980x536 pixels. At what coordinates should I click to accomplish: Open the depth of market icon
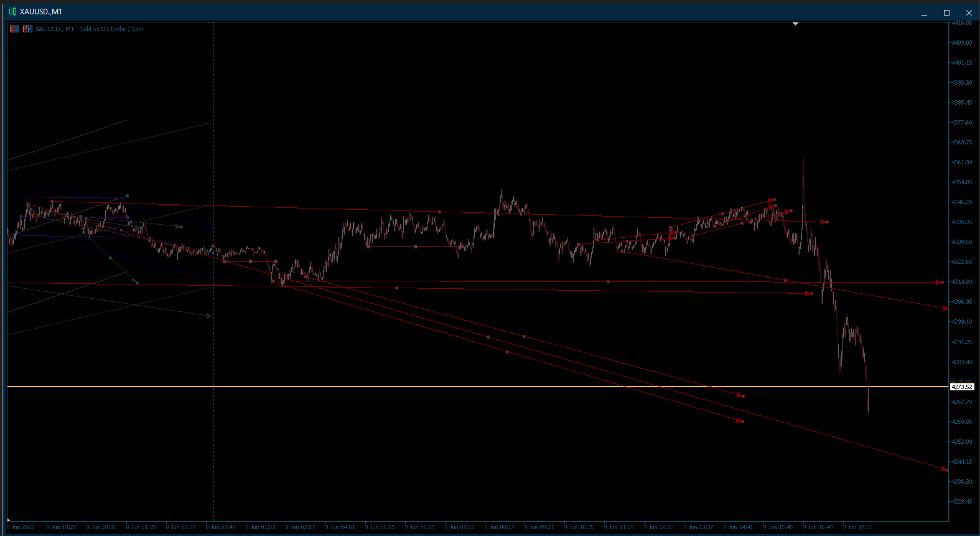pos(27,29)
